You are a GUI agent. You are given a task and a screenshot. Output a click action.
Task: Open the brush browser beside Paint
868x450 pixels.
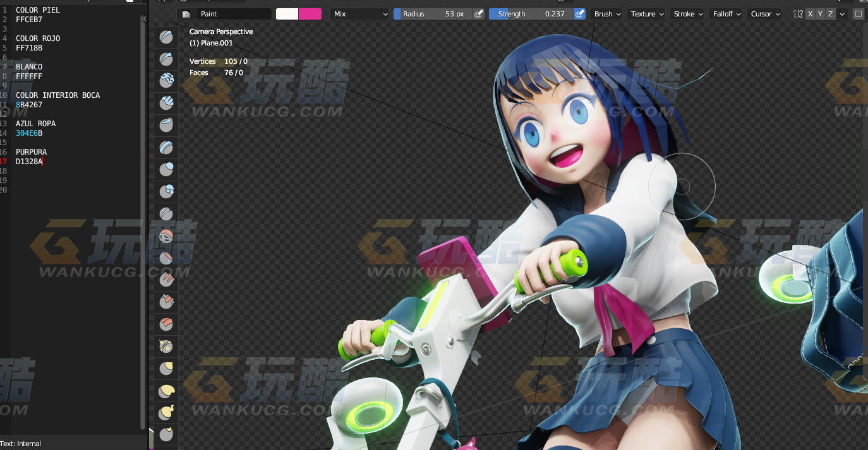click(x=186, y=14)
